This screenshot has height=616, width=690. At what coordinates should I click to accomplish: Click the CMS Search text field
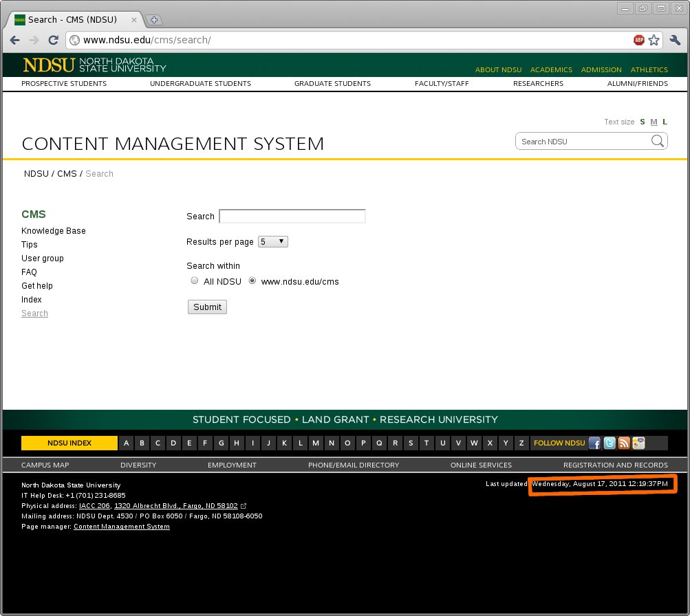pos(292,216)
